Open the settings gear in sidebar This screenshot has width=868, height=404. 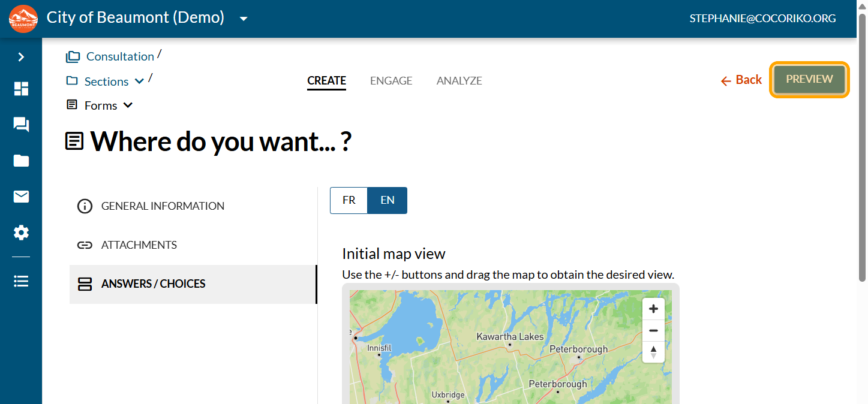click(x=21, y=233)
